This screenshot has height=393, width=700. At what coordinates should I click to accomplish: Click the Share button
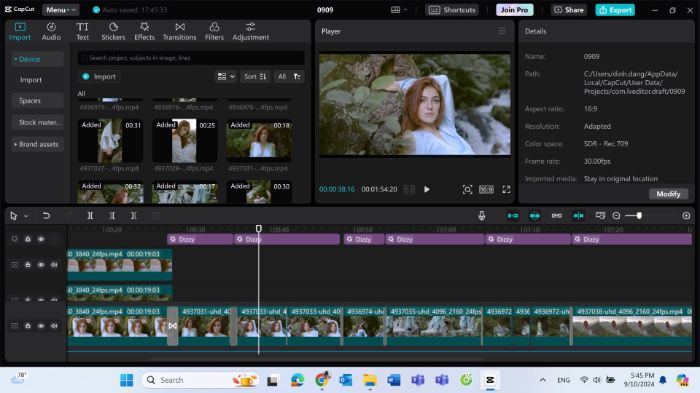point(569,10)
